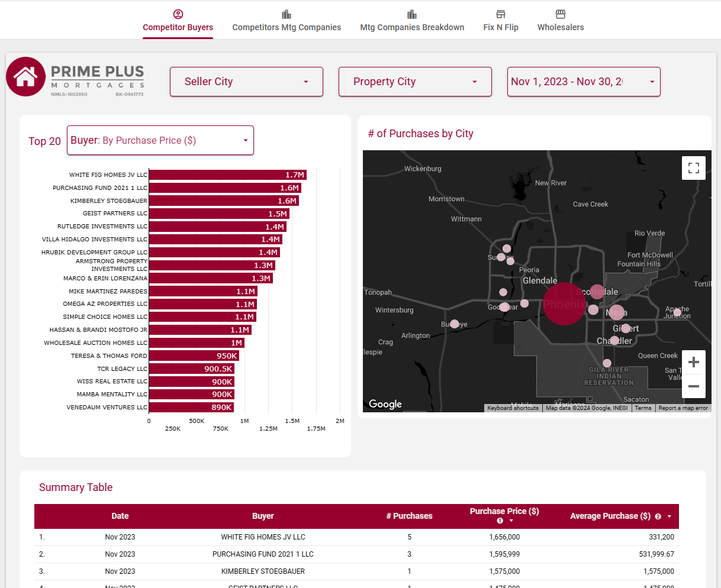Select the Mtg Companies Breakdown tab

click(x=412, y=21)
